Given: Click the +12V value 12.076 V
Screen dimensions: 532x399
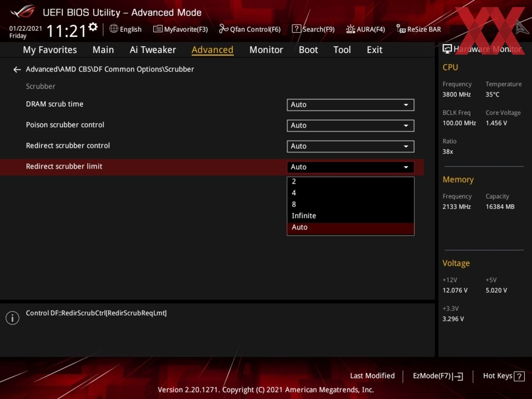Looking at the screenshot, I should (x=455, y=290).
